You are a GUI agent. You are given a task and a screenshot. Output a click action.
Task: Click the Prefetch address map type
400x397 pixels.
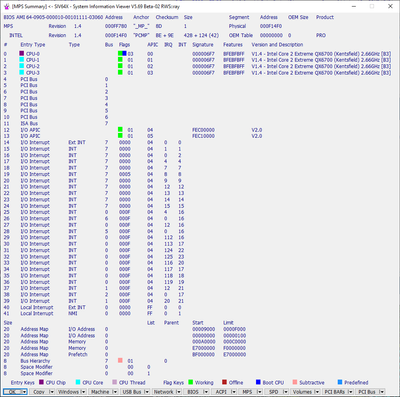(78, 354)
